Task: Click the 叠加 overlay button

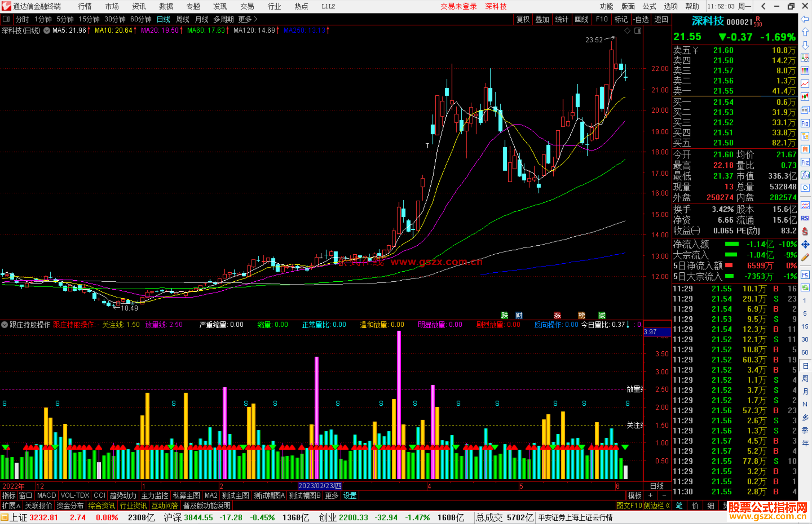Action: click(x=542, y=19)
